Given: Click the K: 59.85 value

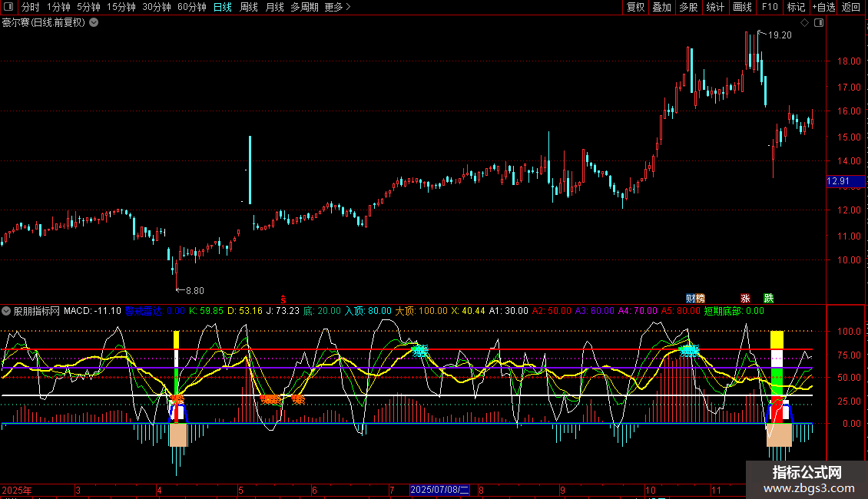Looking at the screenshot, I should point(207,311).
